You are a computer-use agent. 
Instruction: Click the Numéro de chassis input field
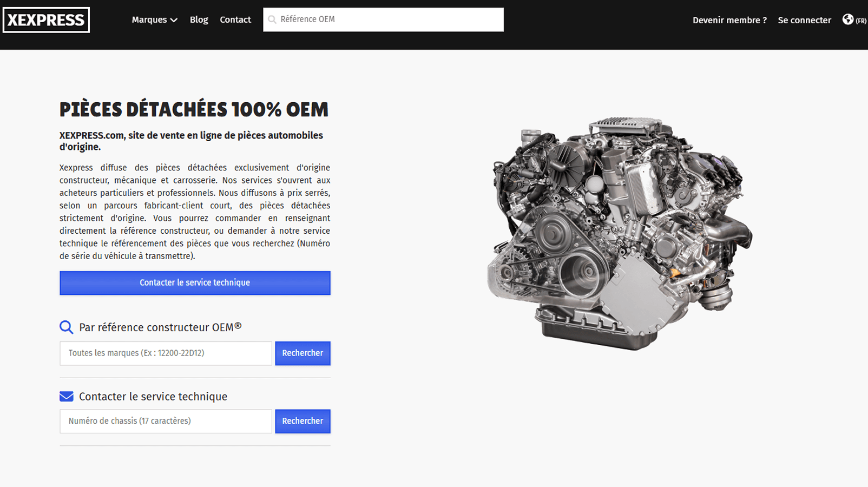click(166, 422)
